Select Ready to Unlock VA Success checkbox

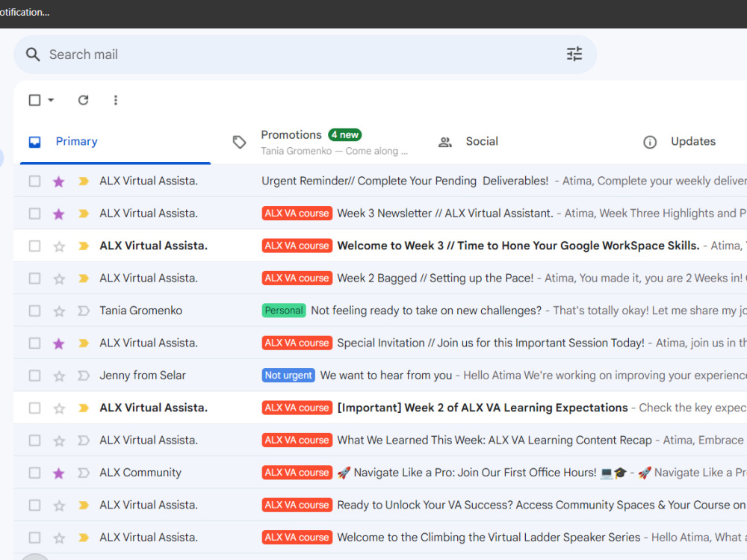click(x=34, y=505)
